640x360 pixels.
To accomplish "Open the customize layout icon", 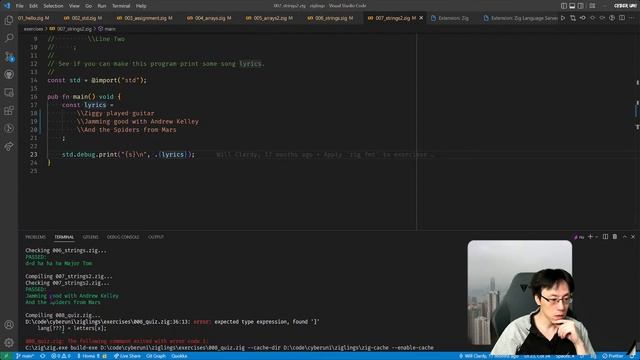I will coord(592,6).
